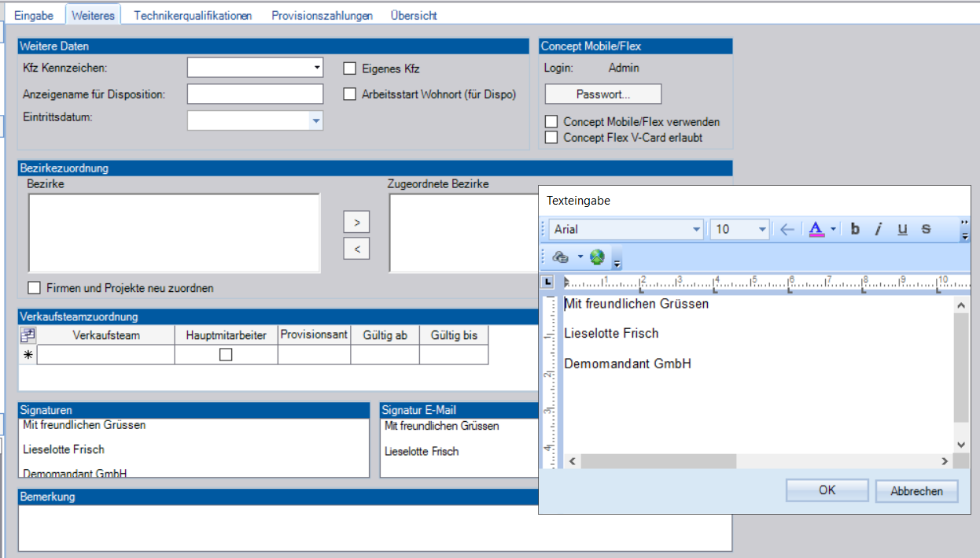This screenshot has height=558, width=980.
Task: Click the globe with green arrow icon
Action: tap(597, 257)
